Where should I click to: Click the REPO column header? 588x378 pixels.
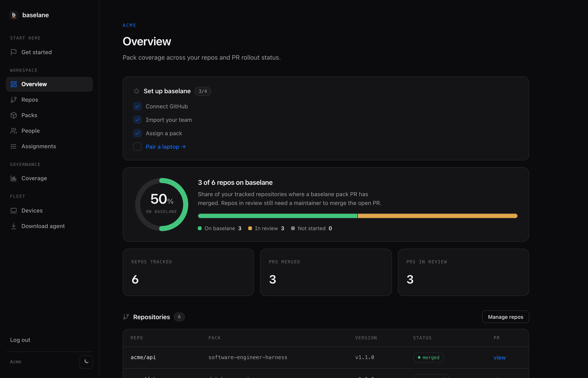click(x=137, y=338)
